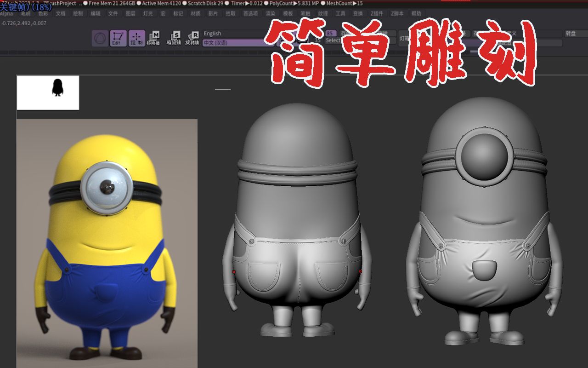Click the back-view gray Minion model
Screen dimensions: 588x368
pyautogui.click(x=297, y=220)
